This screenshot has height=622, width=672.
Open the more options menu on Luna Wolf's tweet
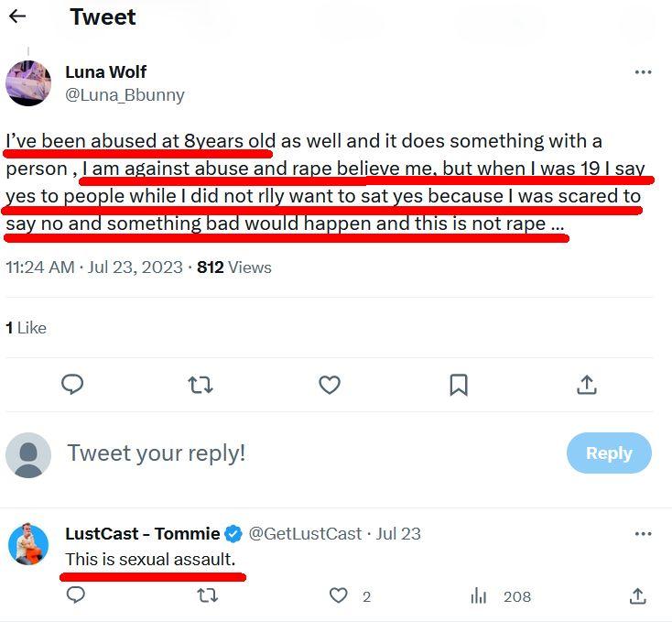643,72
